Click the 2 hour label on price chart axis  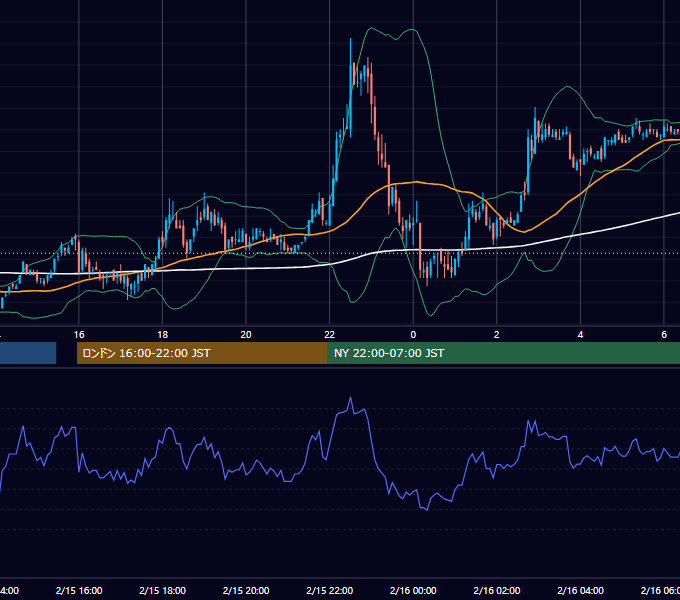pos(497,334)
